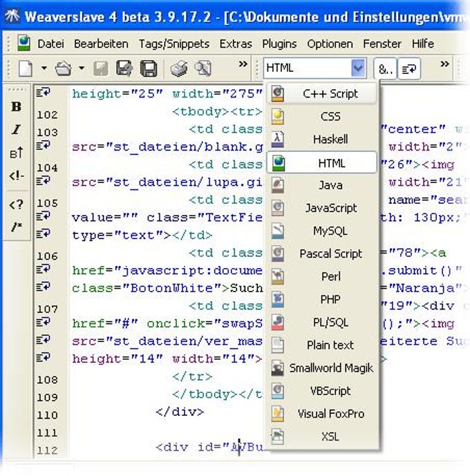The width and height of the screenshot is (470, 476).
Task: Click the Save As floppy icon
Action: [x=124, y=68]
